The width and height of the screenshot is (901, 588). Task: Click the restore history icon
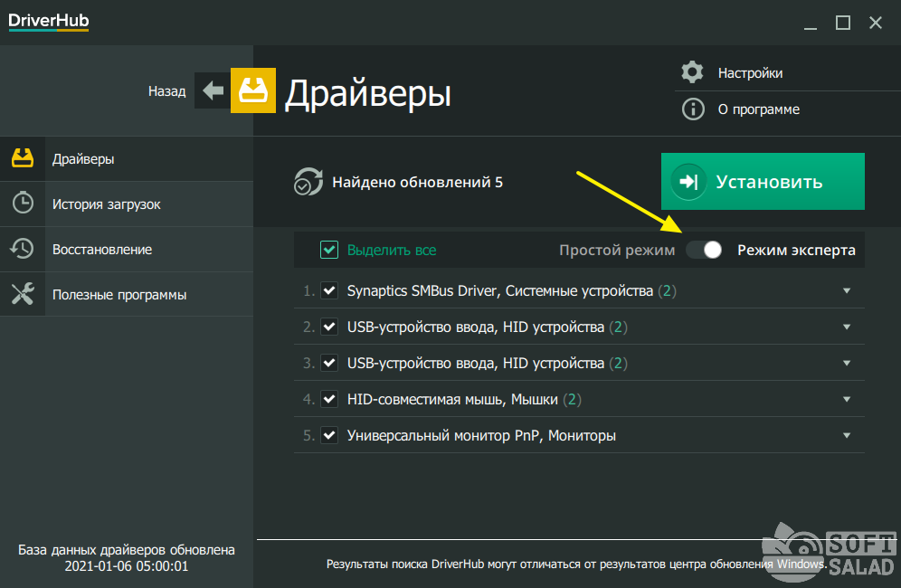click(x=22, y=248)
